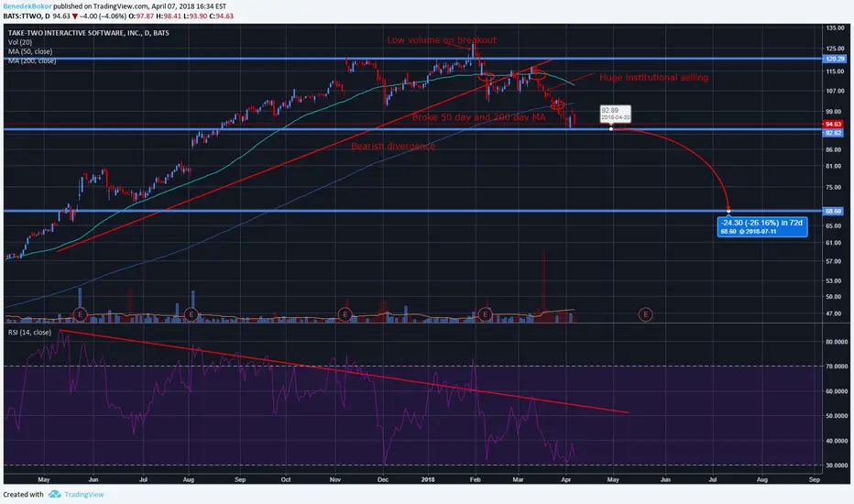
Task: Click the 'Low volume on breakout' annotation
Action: click(x=442, y=39)
